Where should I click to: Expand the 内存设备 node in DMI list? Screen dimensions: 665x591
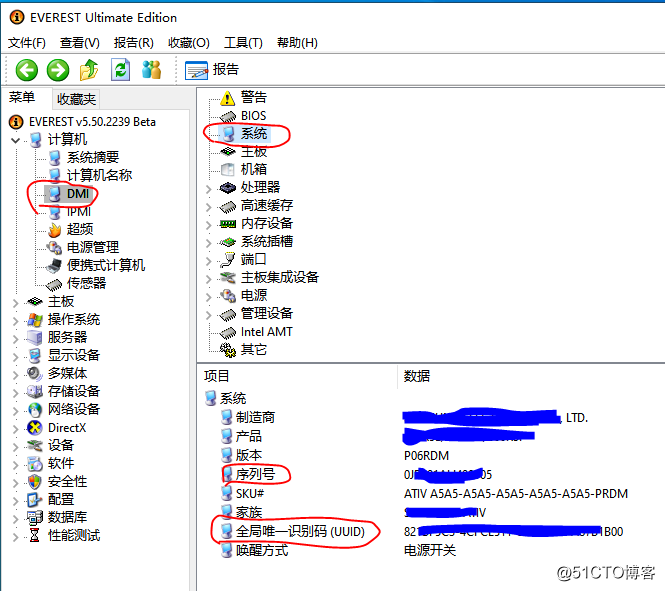(x=209, y=225)
